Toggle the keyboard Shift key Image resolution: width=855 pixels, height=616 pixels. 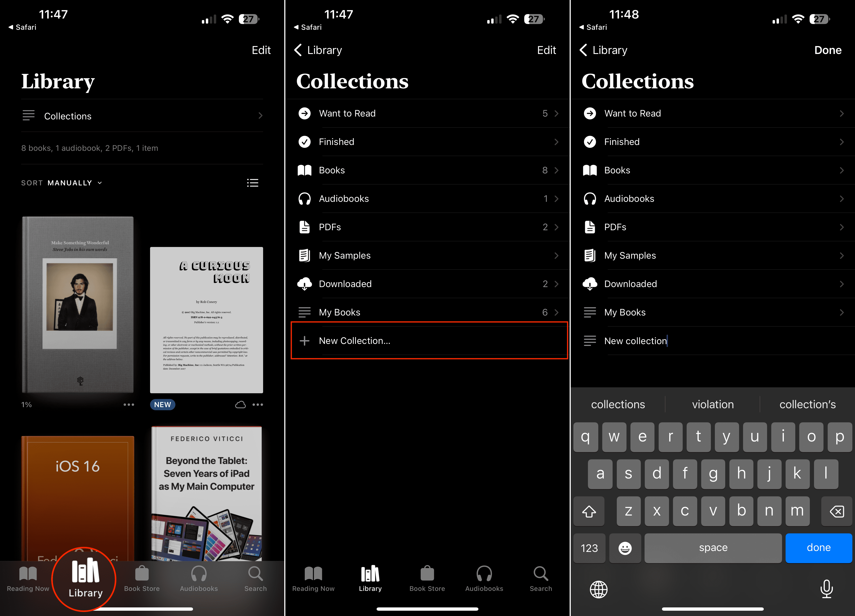click(589, 511)
